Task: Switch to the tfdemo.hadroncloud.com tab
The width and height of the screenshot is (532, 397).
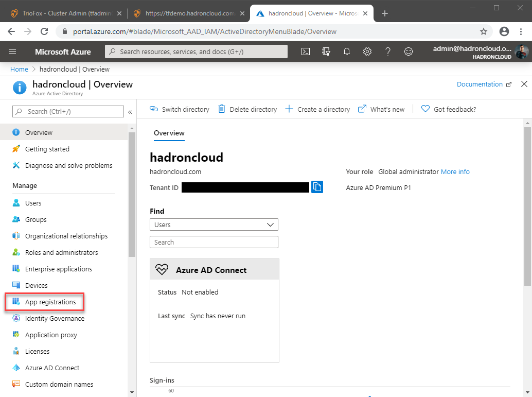Action: point(190,13)
